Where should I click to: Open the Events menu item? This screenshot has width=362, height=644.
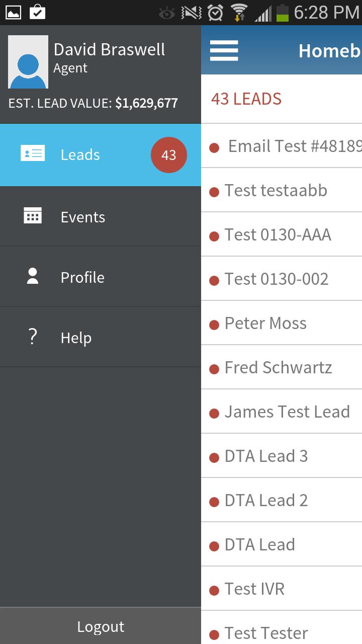coord(83,217)
